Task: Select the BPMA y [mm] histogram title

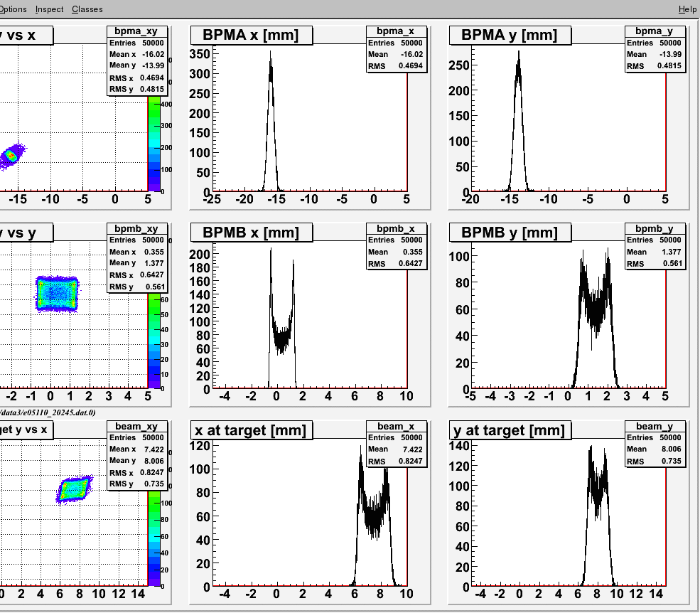Action: tap(510, 35)
